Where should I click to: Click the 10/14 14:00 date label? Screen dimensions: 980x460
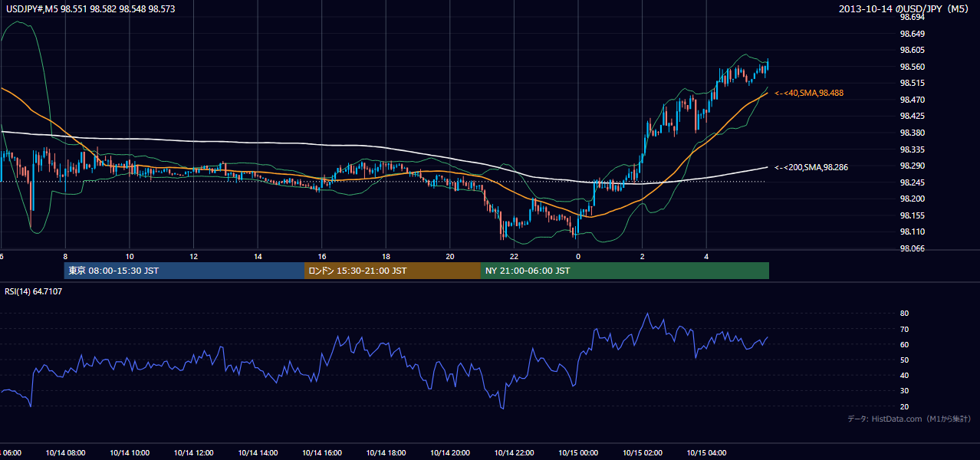point(258,453)
